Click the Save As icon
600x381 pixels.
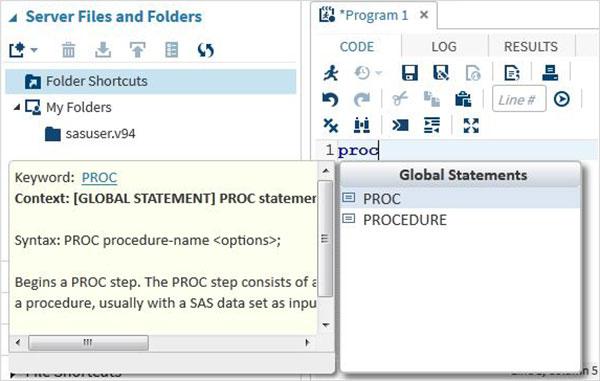coord(441,72)
